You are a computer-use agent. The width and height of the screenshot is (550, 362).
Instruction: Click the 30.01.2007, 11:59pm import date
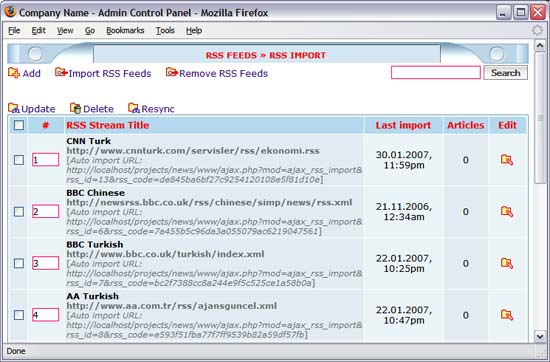coord(404,160)
